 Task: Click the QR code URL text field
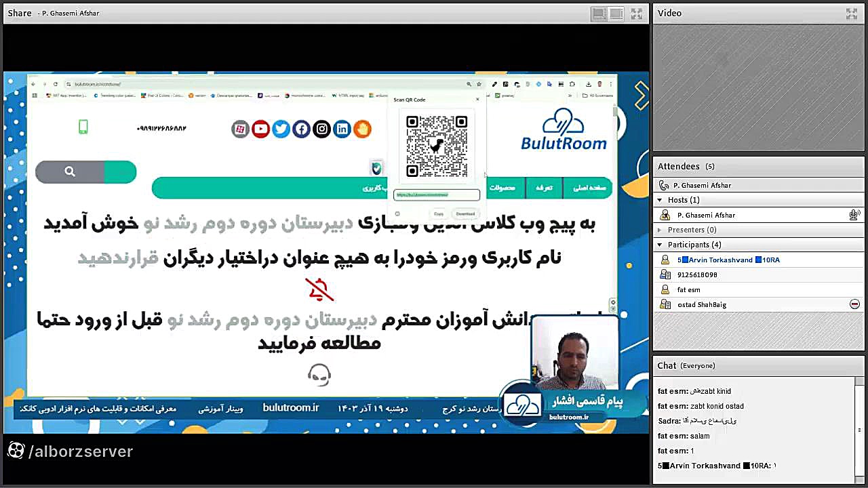click(437, 195)
